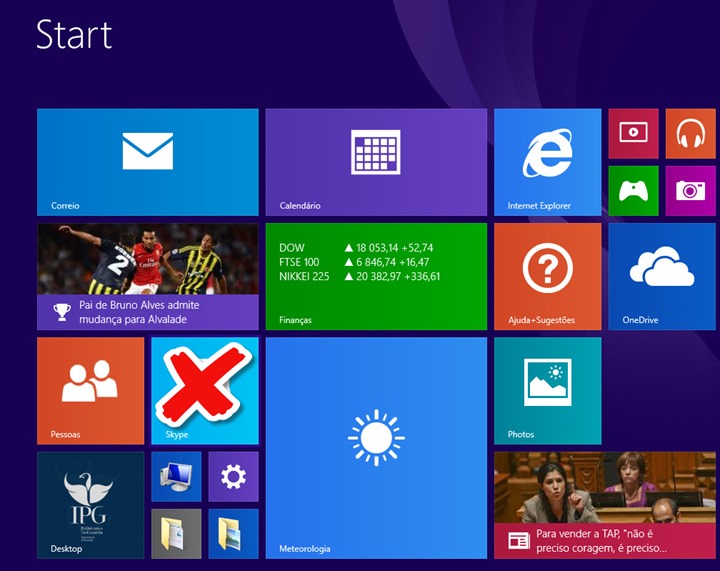Click the DOW index line
720x571 pixels.
click(356, 248)
